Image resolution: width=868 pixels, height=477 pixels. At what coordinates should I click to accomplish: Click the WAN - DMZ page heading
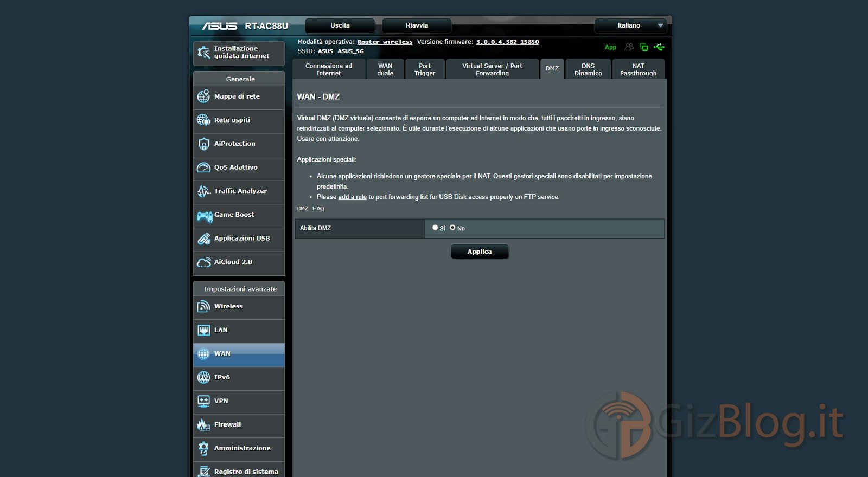click(x=318, y=96)
